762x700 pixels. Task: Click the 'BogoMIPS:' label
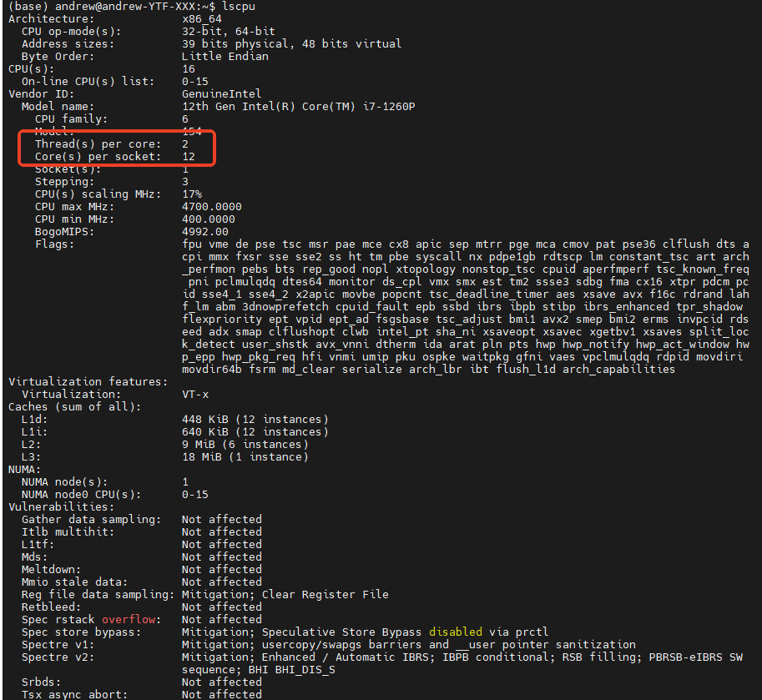64,232
